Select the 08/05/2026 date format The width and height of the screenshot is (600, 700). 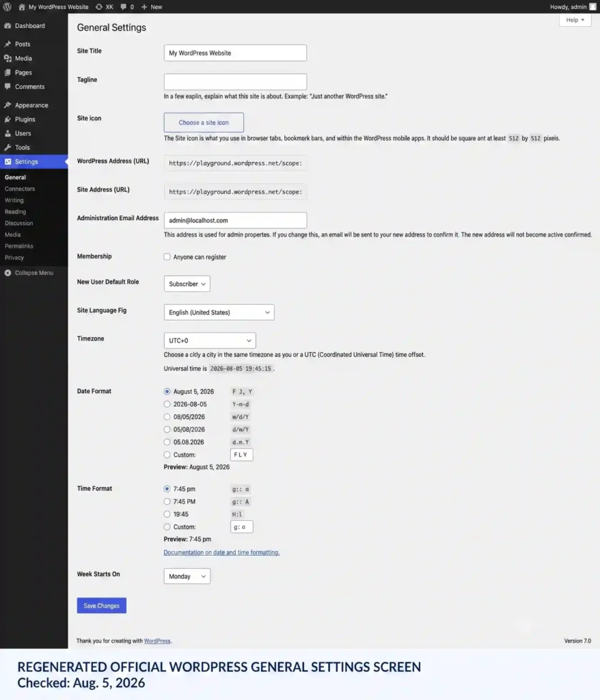167,416
